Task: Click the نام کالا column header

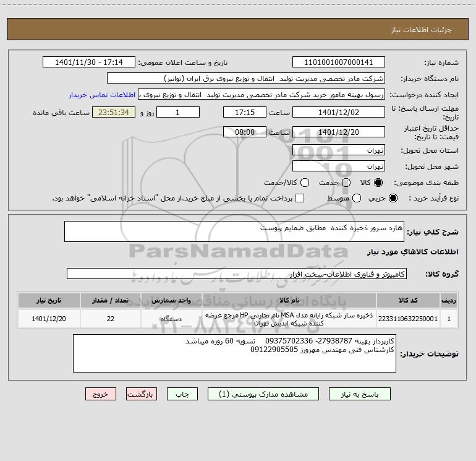Action: pyautogui.click(x=289, y=301)
